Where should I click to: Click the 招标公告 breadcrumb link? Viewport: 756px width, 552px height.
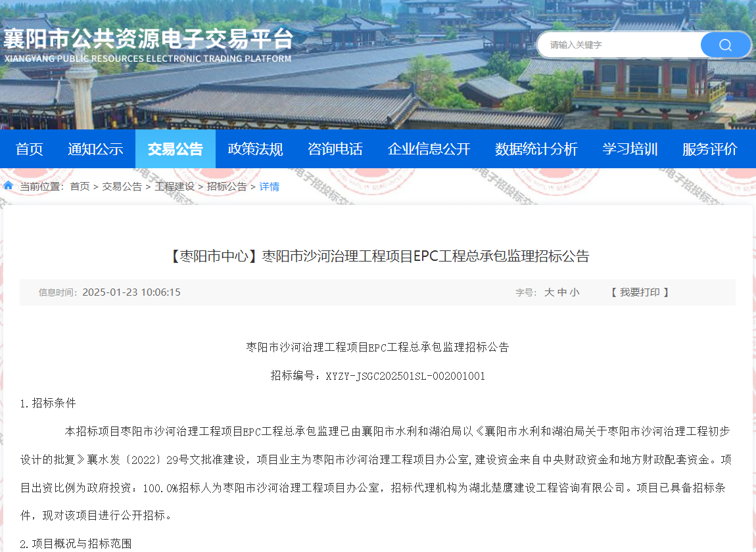point(227,187)
